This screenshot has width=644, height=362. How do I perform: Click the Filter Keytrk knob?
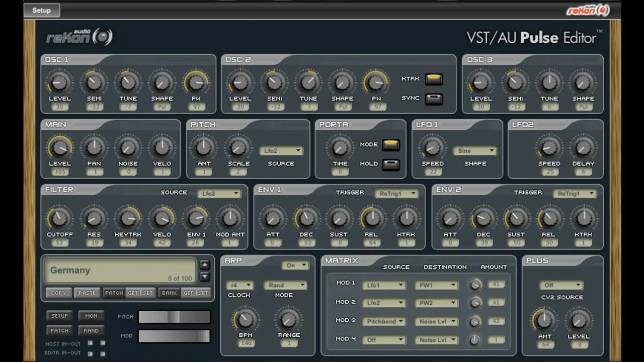click(x=128, y=218)
